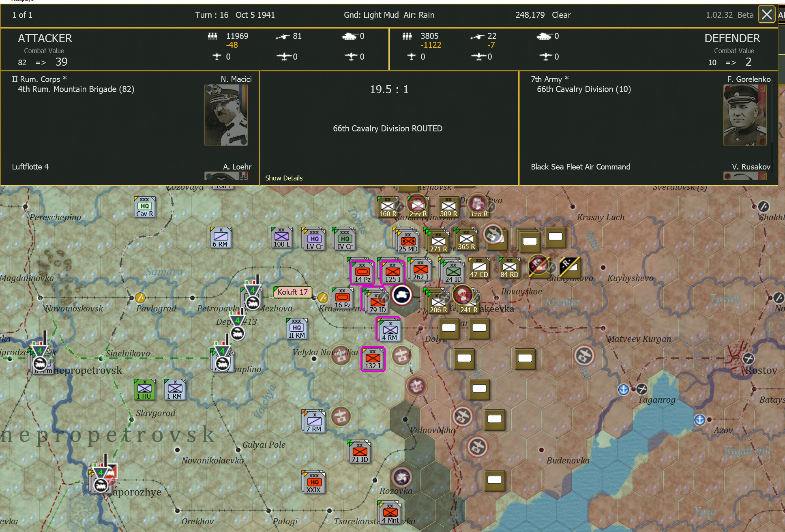Select the 6 RM unit counter

[x=221, y=238]
